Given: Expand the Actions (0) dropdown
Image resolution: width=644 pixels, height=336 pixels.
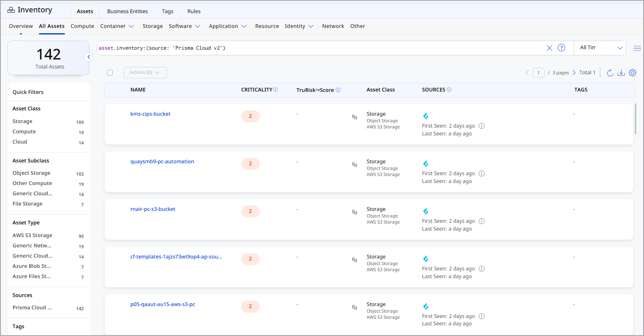Looking at the screenshot, I should [x=145, y=73].
